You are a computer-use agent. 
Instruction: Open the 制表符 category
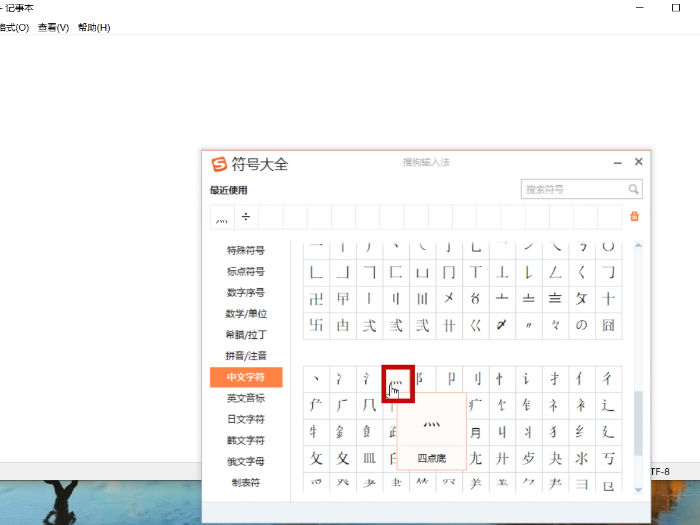[x=246, y=483]
